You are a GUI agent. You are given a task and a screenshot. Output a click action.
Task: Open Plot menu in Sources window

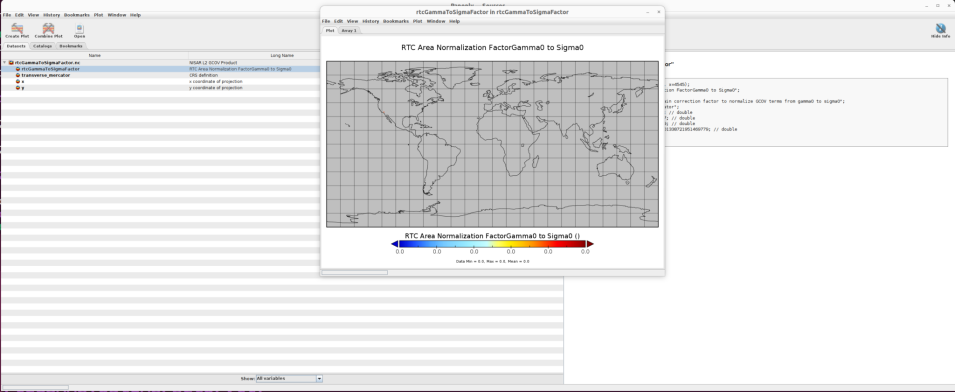98,15
